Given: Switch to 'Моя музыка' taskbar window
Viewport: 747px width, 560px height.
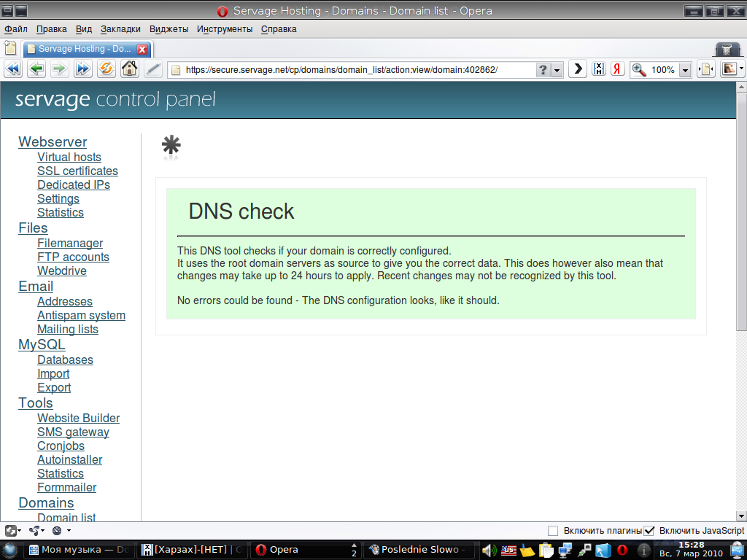Looking at the screenshot, I should [x=79, y=550].
